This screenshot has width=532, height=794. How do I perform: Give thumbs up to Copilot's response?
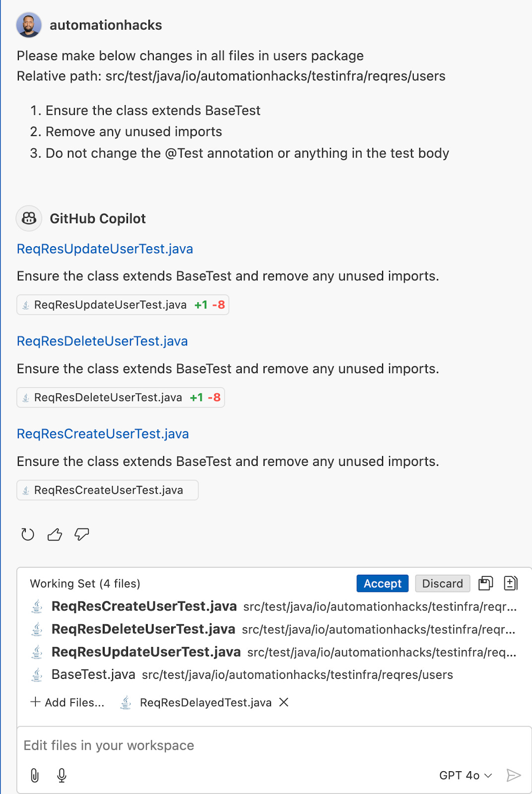pyautogui.click(x=55, y=534)
